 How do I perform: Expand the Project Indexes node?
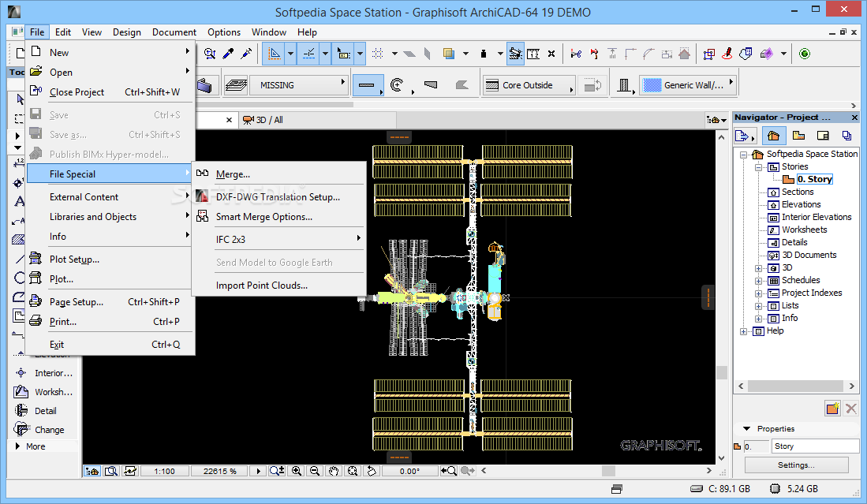758,293
